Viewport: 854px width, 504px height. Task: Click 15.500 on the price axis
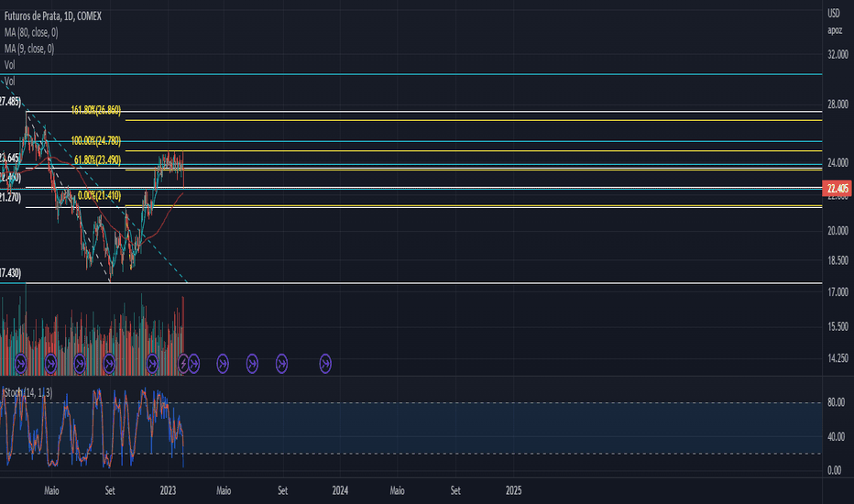[838, 326]
